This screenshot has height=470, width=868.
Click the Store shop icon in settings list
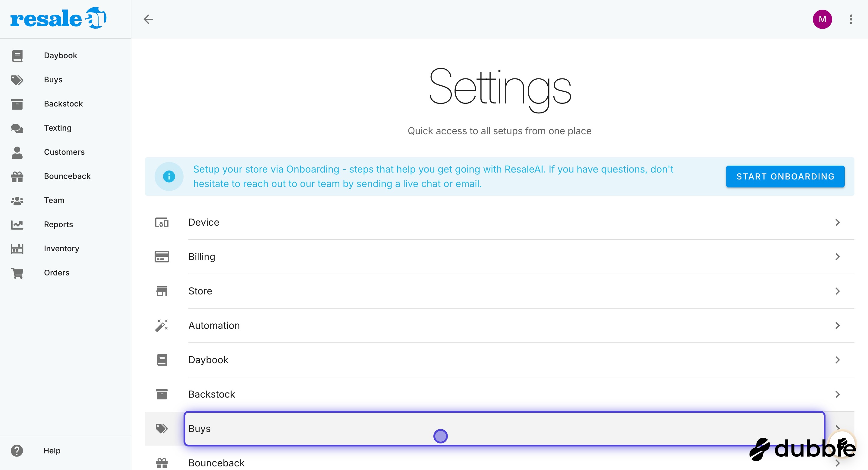point(162,291)
